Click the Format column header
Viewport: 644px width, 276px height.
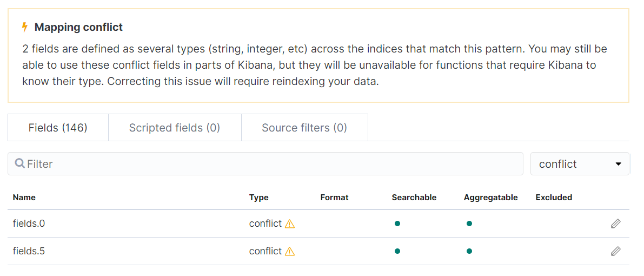point(334,198)
